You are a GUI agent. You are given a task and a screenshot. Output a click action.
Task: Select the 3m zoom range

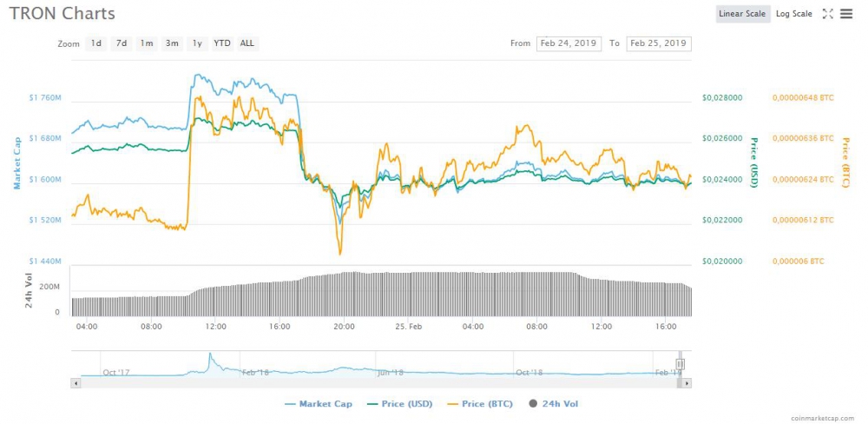[172, 43]
